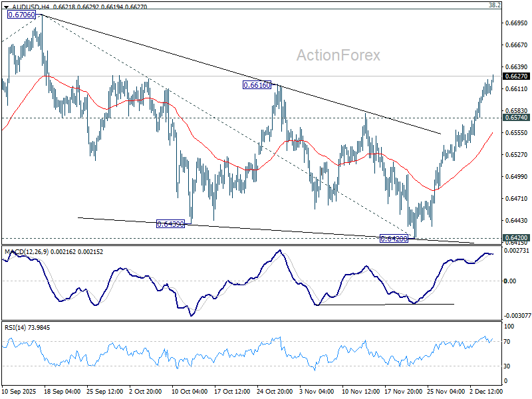The image size is (532, 399).
Task: Click the MACD scale value 0.002731
Action: click(x=517, y=251)
